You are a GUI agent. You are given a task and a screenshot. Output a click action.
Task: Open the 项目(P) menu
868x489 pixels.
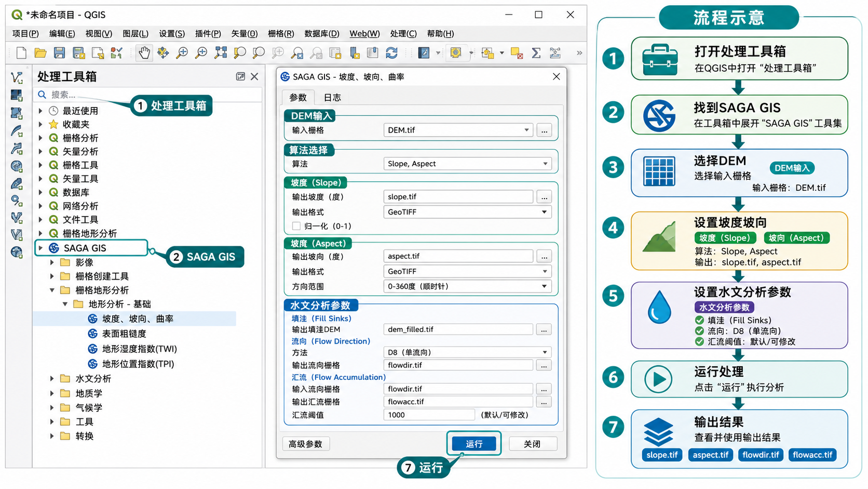coord(25,34)
